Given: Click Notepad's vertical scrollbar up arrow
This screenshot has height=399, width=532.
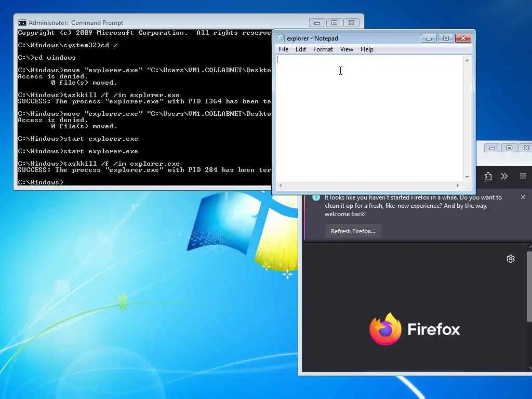Looking at the screenshot, I should coord(467,60).
